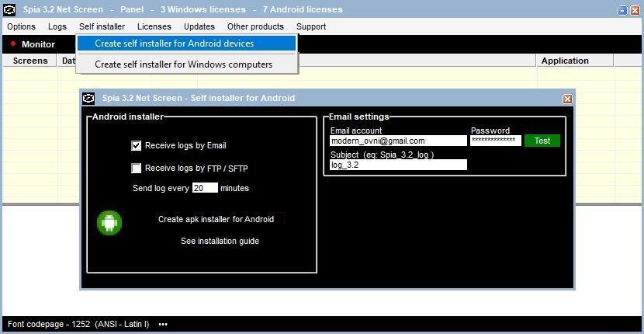Open the Self installer menu
The image size is (644, 334).
coord(102,26)
